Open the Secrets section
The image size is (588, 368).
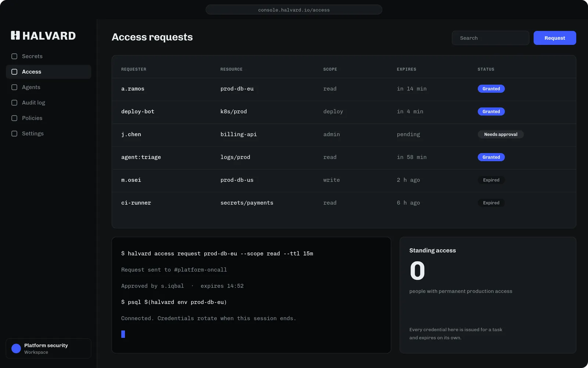(x=49, y=56)
